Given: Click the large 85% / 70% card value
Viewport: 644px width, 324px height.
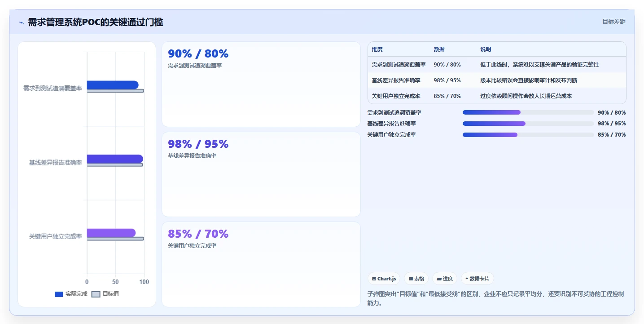Looking at the screenshot, I should 198,234.
